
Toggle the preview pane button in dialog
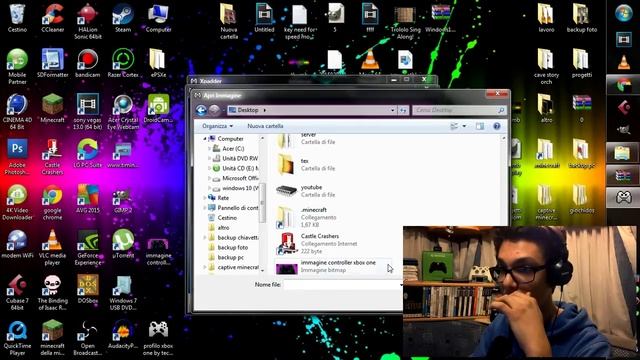pyautogui.click(x=480, y=126)
